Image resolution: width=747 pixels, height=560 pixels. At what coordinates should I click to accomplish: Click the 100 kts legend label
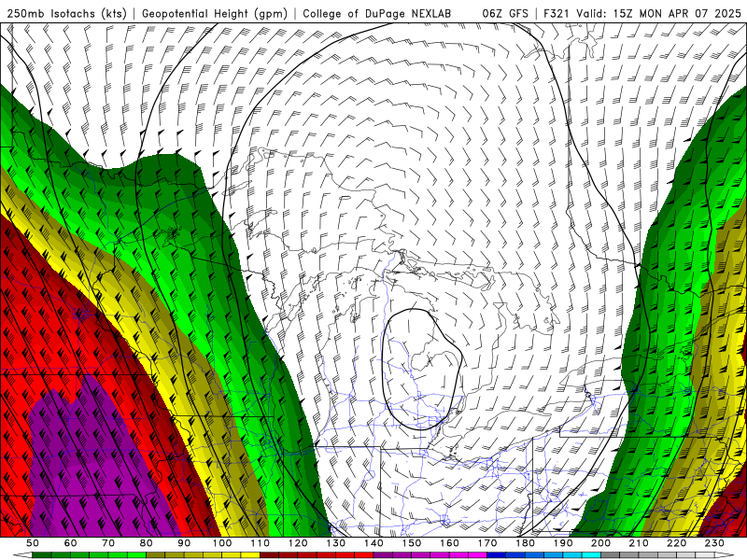tap(222, 543)
